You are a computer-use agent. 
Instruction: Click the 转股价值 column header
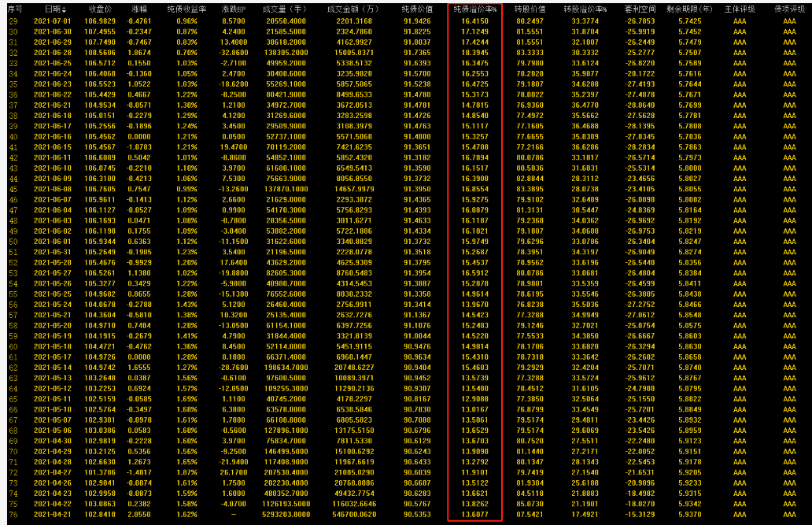click(530, 9)
